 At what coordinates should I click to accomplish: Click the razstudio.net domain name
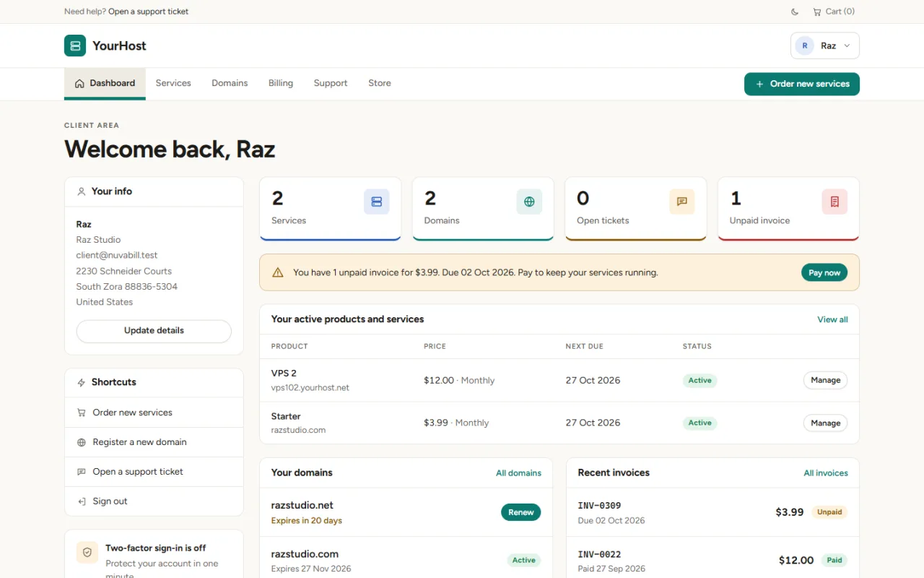[x=302, y=505]
